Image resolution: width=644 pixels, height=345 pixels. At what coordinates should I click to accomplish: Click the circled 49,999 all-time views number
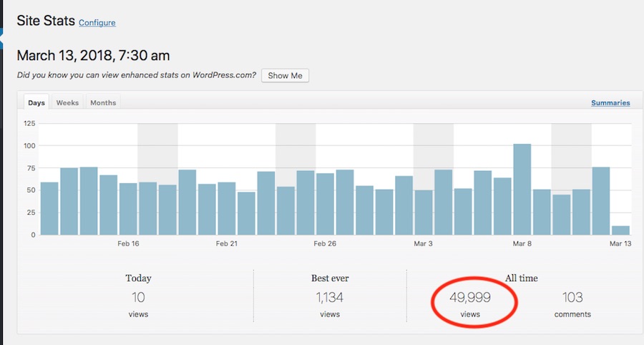tap(469, 297)
